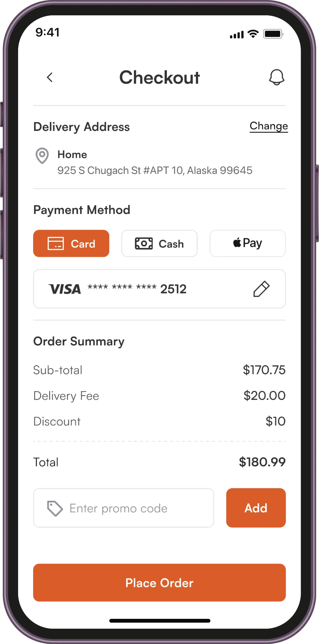This screenshot has height=644, width=319.
Task: Change the delivery address
Action: tap(269, 126)
